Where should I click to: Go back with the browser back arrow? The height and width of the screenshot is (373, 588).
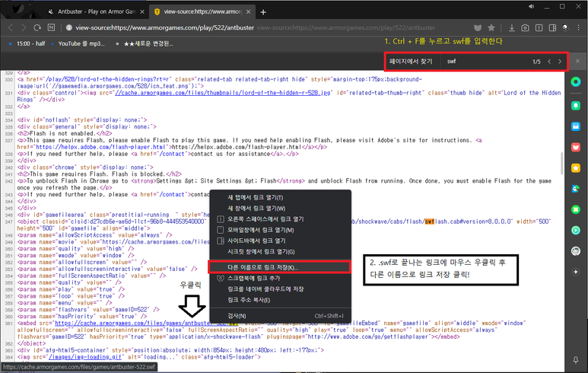[x=11, y=27]
